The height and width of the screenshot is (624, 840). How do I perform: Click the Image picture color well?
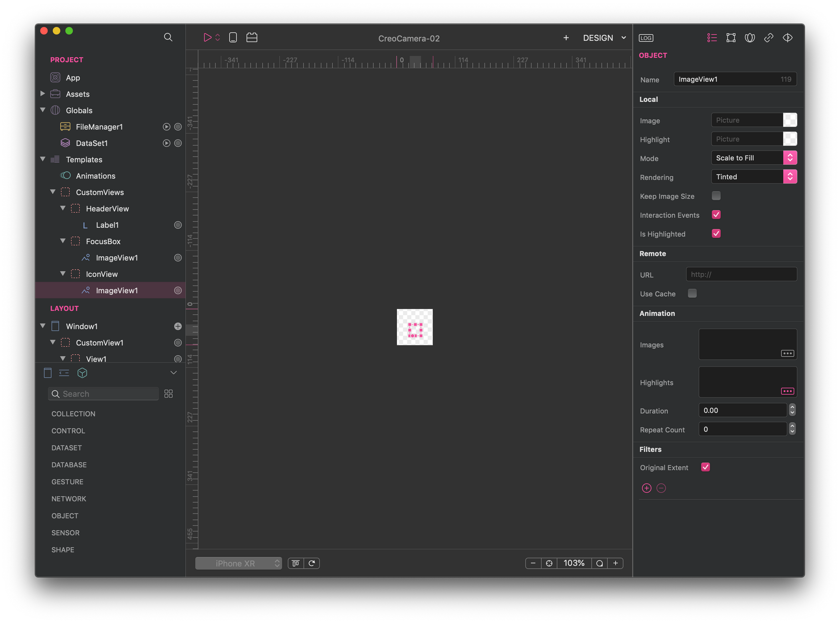point(790,120)
